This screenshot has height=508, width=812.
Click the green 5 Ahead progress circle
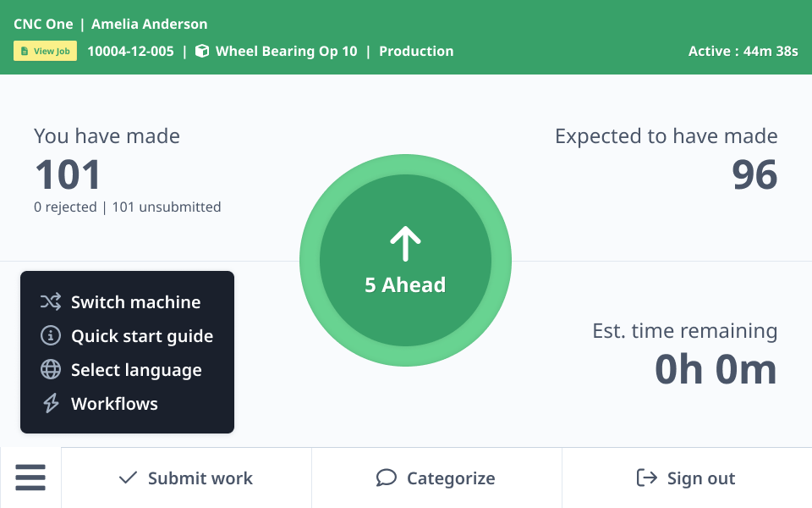(405, 261)
